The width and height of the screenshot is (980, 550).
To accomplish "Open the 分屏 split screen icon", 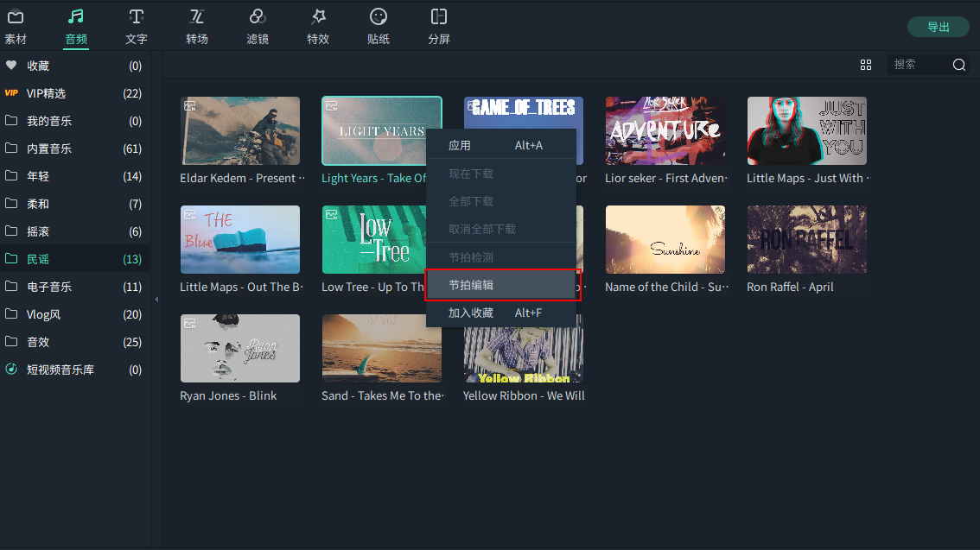I will [x=439, y=17].
